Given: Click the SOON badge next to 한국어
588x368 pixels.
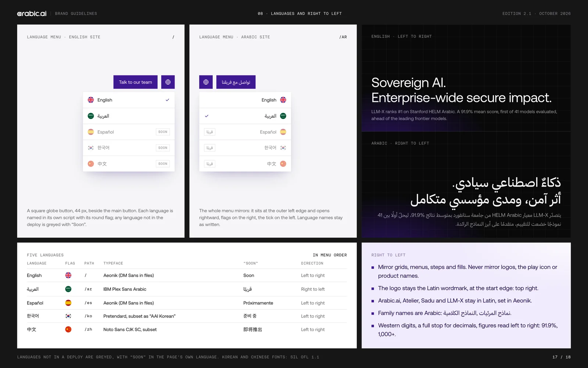Looking at the screenshot, I should [x=163, y=148].
